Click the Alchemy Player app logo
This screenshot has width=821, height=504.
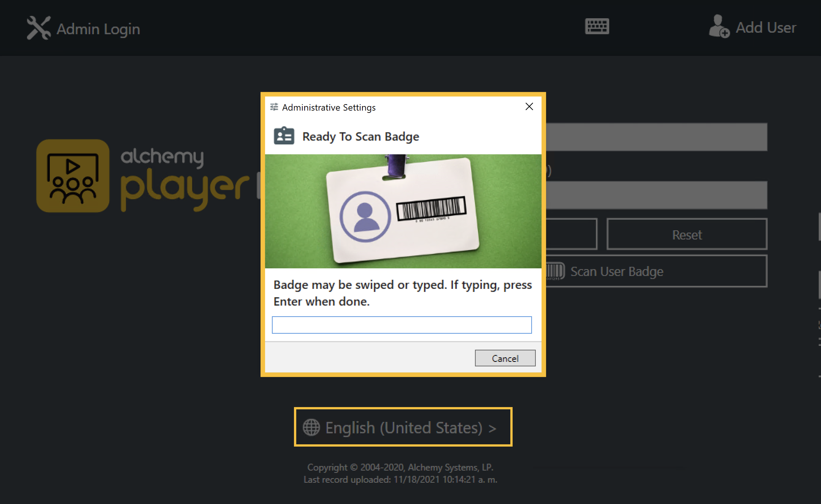(x=73, y=175)
